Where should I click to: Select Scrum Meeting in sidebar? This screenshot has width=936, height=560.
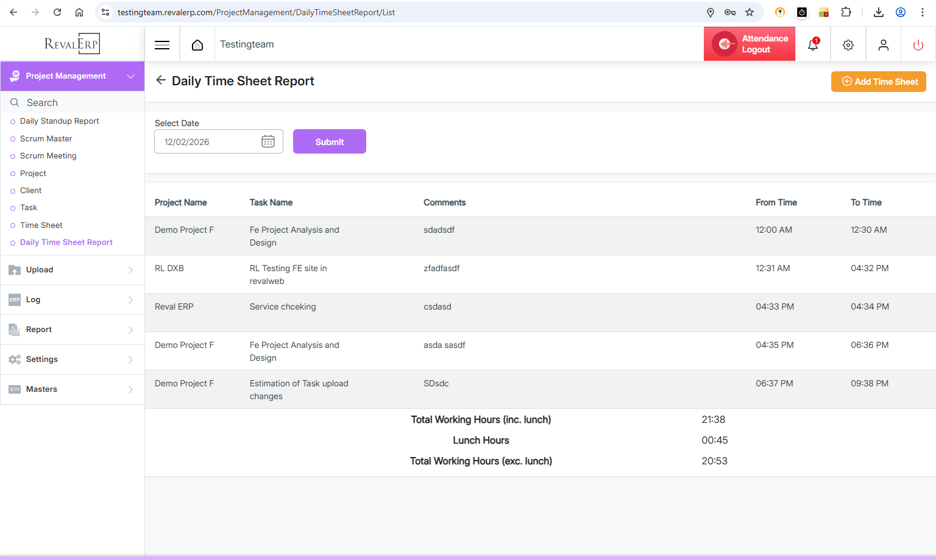tap(48, 156)
